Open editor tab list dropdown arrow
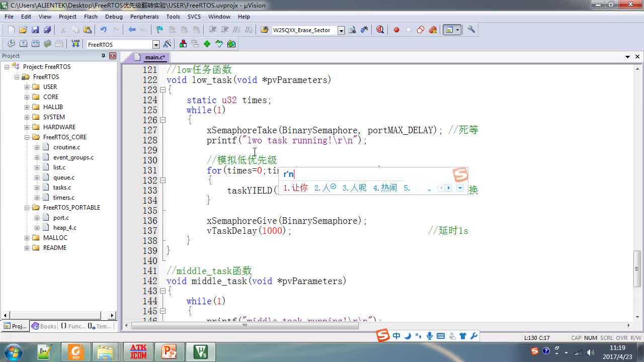Screen dimensions: 644x362 tap(628, 57)
